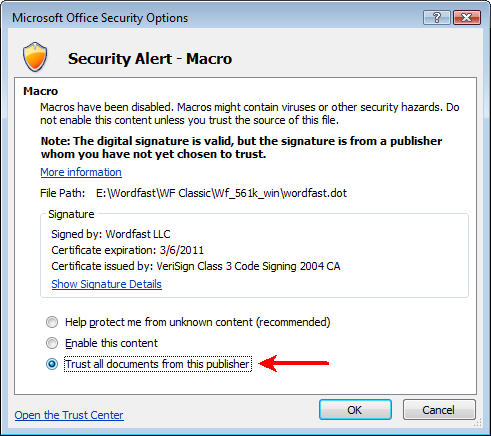Open the Trust Center link
The image size is (491, 436).
pos(69,415)
